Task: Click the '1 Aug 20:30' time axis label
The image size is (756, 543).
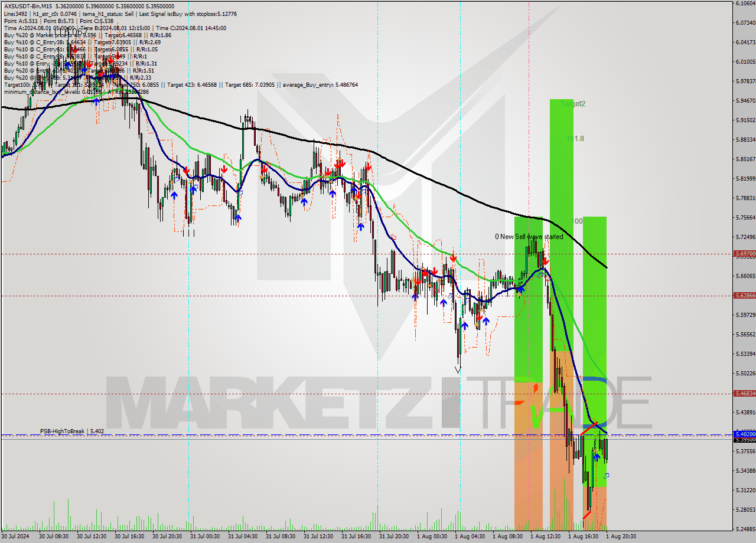Action: pos(621,537)
